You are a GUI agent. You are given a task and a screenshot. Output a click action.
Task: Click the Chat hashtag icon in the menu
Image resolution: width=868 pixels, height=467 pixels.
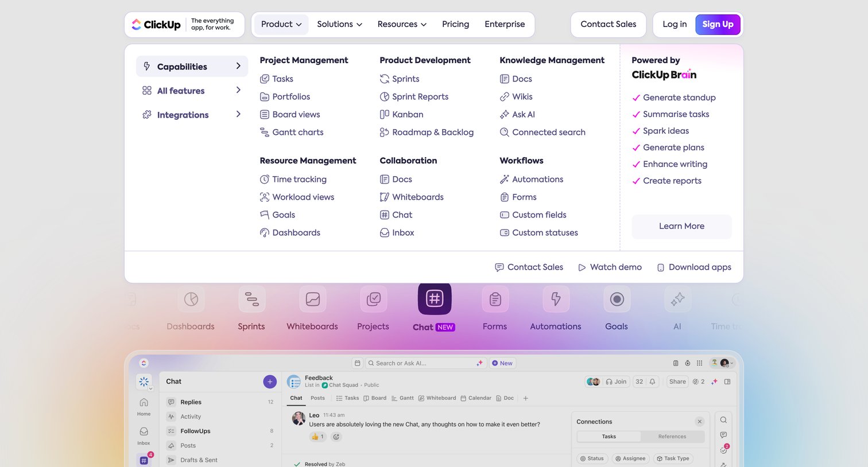385,215
